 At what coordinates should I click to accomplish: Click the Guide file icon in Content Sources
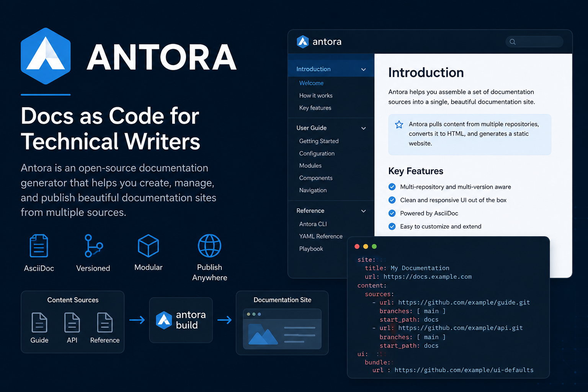39,322
